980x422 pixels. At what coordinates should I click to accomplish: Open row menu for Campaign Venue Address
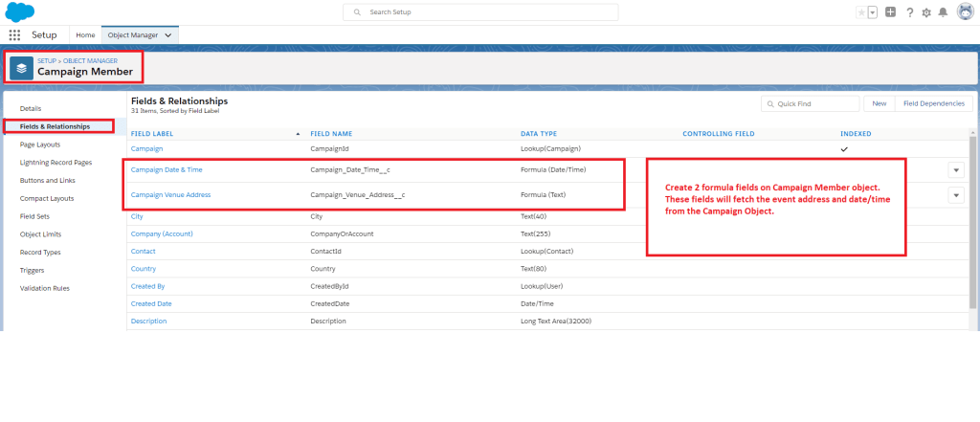(x=955, y=195)
